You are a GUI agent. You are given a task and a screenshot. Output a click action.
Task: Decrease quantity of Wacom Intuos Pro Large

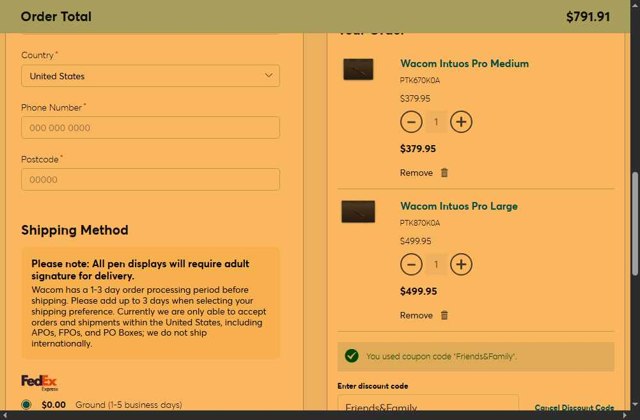pyautogui.click(x=411, y=264)
